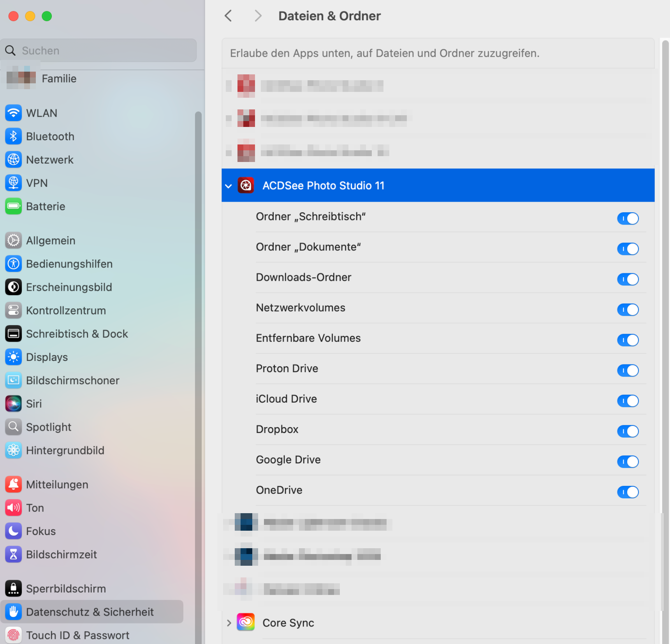Select Datenschutz & Sicherheit sidebar item
The image size is (670, 644).
(92, 612)
